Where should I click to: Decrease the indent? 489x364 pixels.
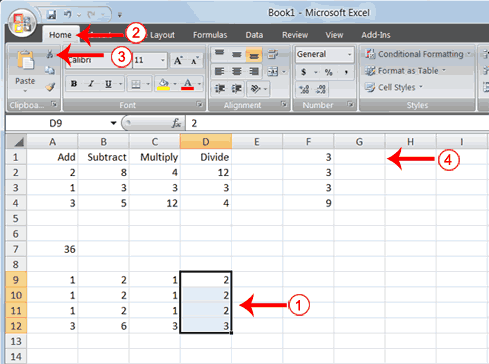click(220, 89)
